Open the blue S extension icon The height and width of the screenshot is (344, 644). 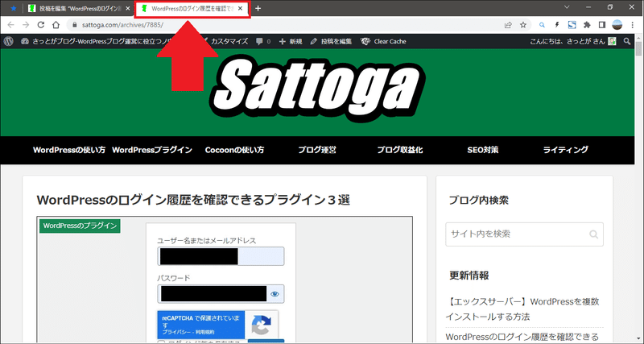[572, 25]
